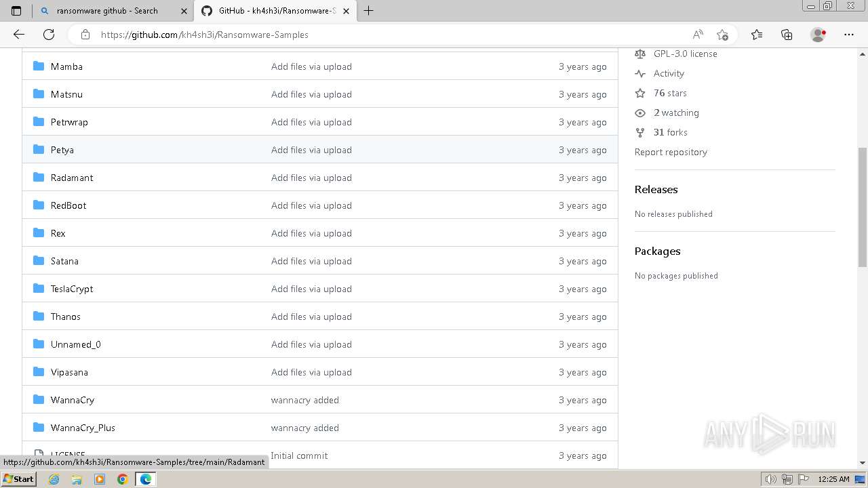The width and height of the screenshot is (868, 488).
Task: Click the eye icon beside 2 watching
Action: tap(640, 113)
